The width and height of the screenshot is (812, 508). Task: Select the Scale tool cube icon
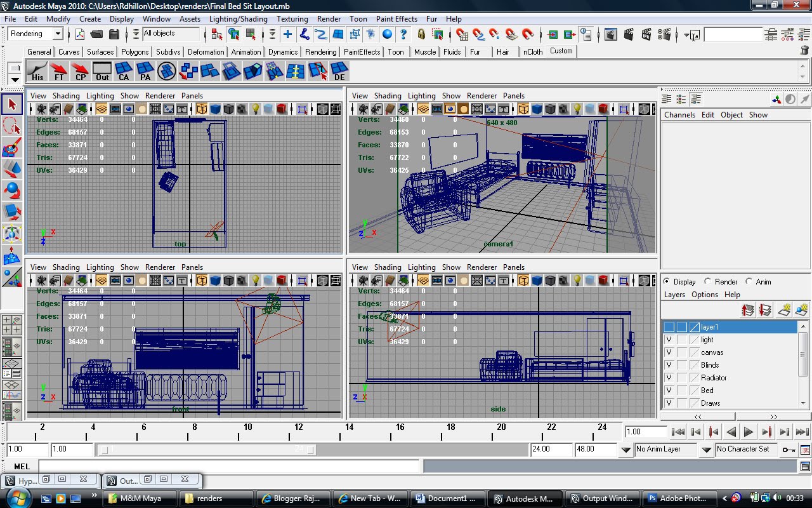[12, 212]
